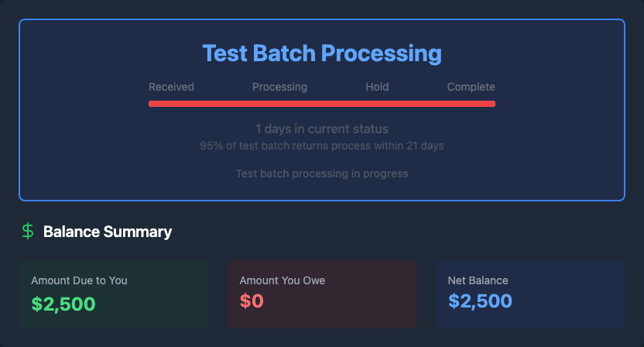Select the Hold status step label
This screenshot has height=347, width=644.
coord(377,87)
